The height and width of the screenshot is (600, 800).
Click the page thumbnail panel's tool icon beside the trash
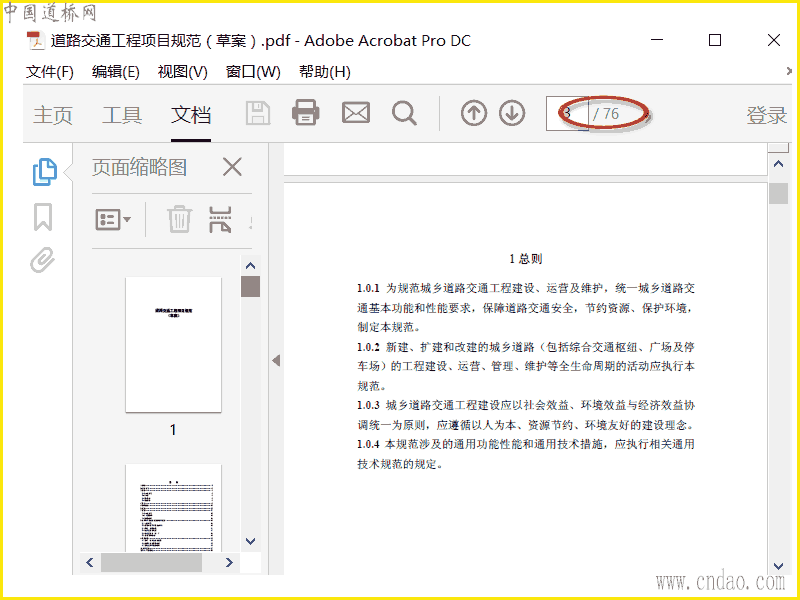pyautogui.click(x=220, y=219)
